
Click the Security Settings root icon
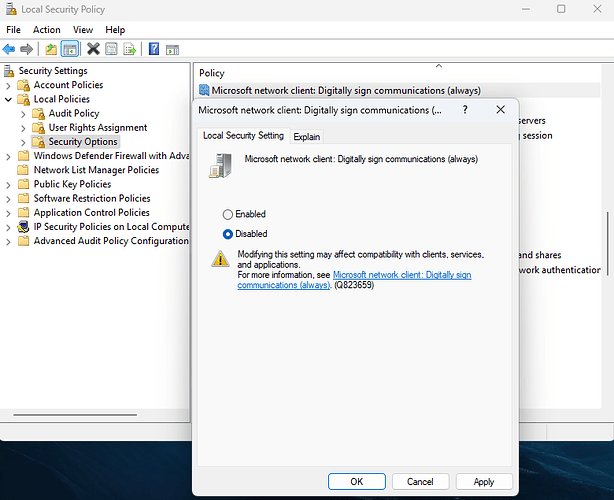pyautogui.click(x=9, y=71)
